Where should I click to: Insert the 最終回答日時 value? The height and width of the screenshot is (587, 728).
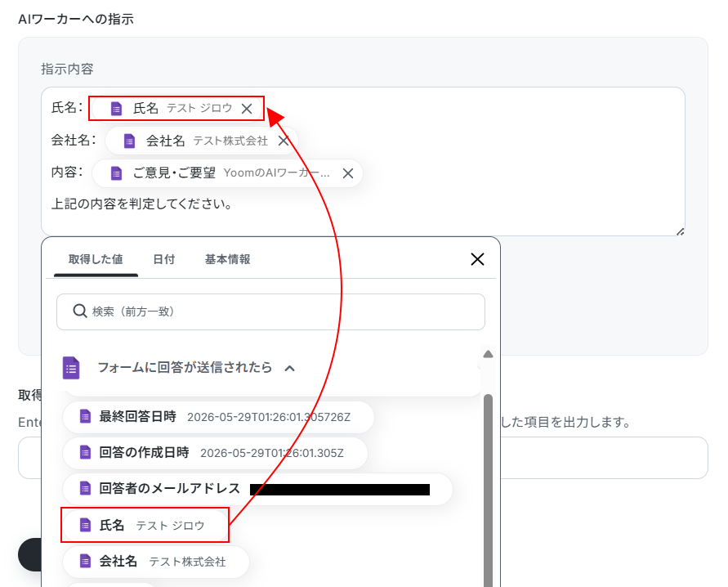(218, 417)
